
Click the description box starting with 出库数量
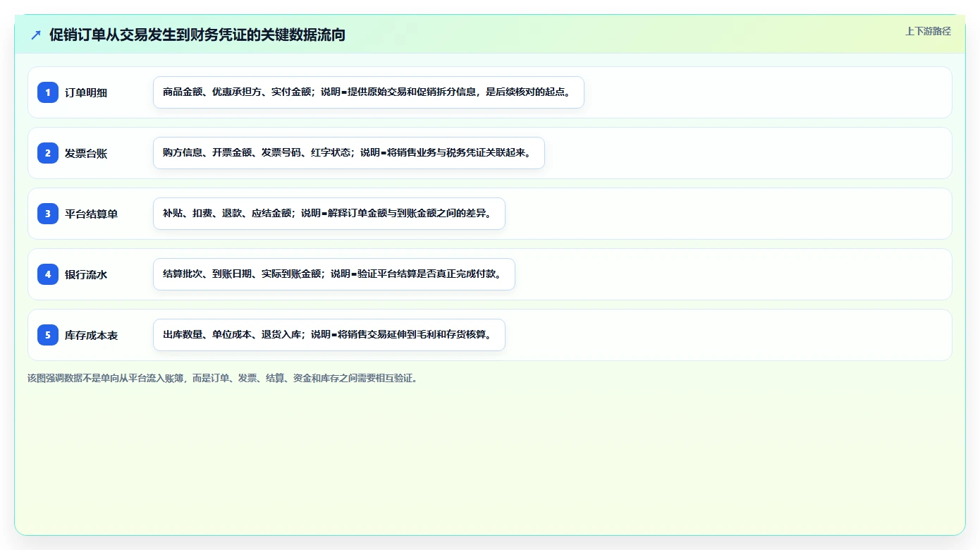tap(329, 335)
